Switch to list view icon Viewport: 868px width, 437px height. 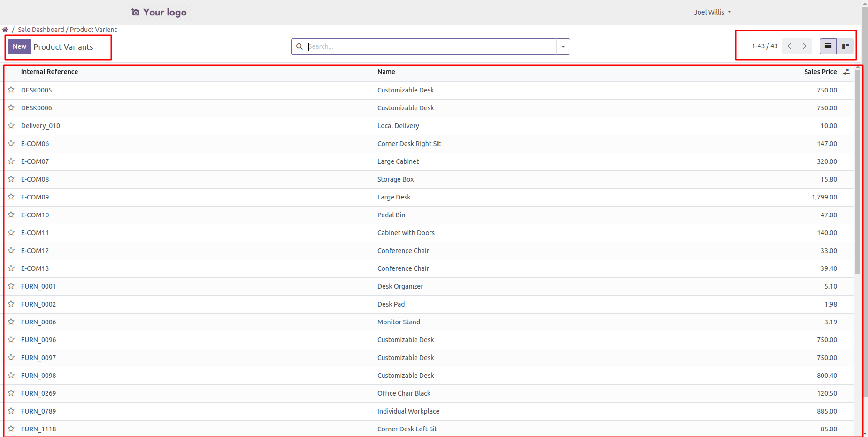click(x=828, y=46)
